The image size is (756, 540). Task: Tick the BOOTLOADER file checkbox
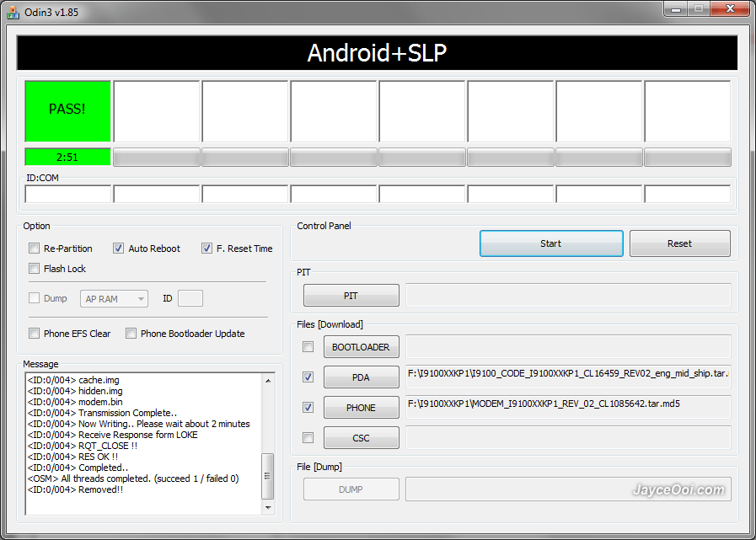(308, 346)
